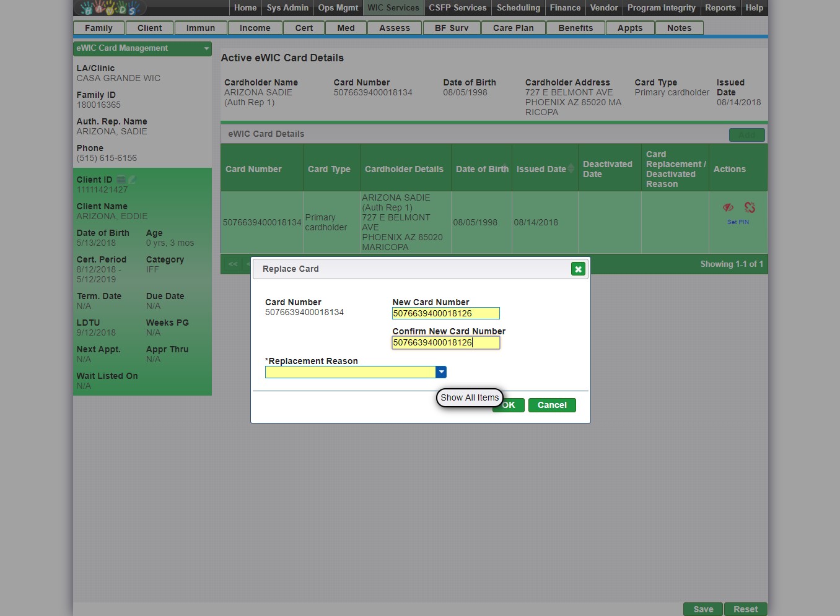The image size is (840, 616).
Task: Click the edit pencil beside Client ID
Action: [132, 180]
